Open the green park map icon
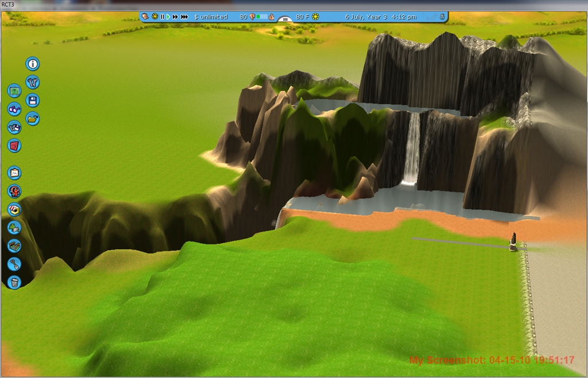 click(14, 91)
